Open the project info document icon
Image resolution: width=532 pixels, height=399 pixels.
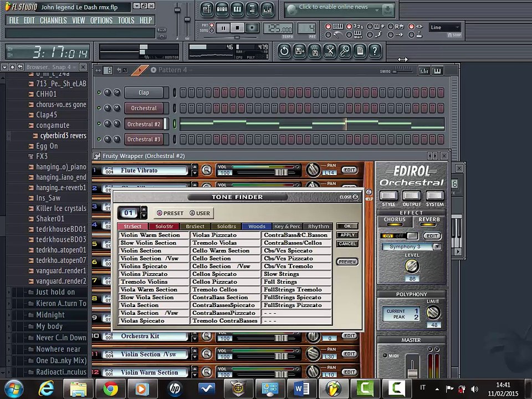coord(360,51)
